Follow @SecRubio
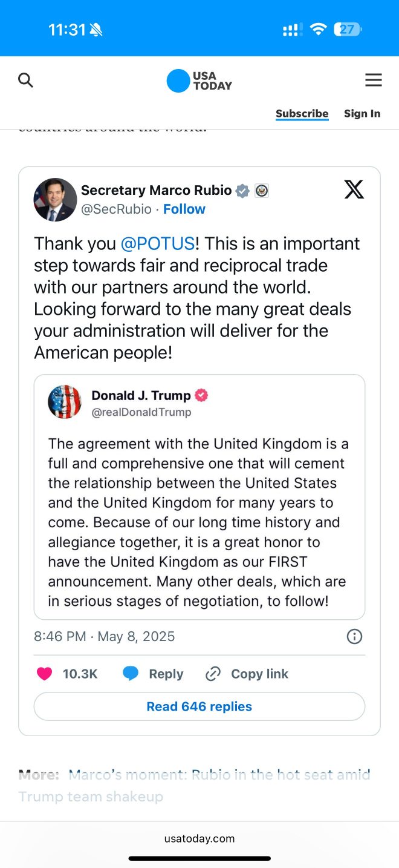Screen dimensions: 399x868 [x=184, y=209]
